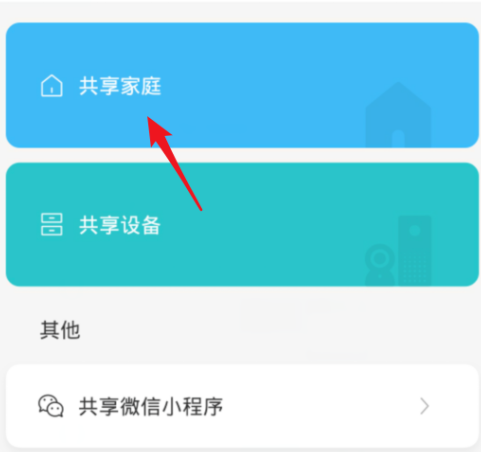Image resolution: width=481 pixels, height=452 pixels.
Task: Choose share device option in teal
Action: click(x=242, y=224)
